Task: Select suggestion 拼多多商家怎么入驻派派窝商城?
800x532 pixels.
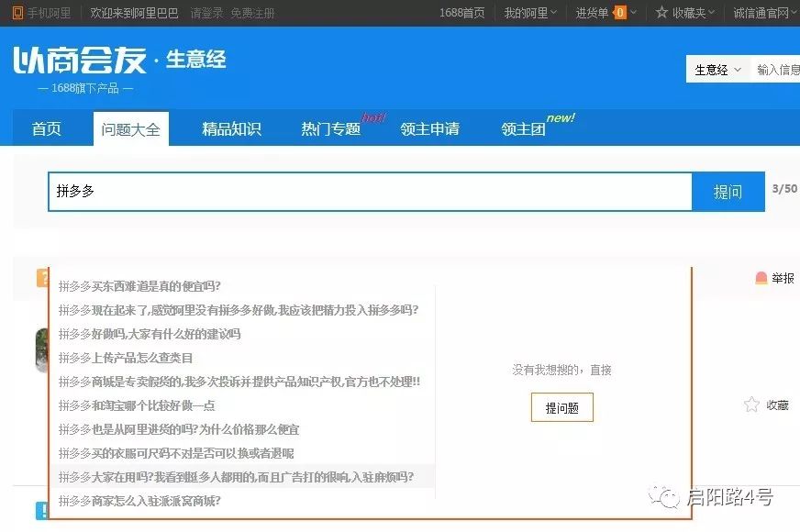Action: [139, 501]
